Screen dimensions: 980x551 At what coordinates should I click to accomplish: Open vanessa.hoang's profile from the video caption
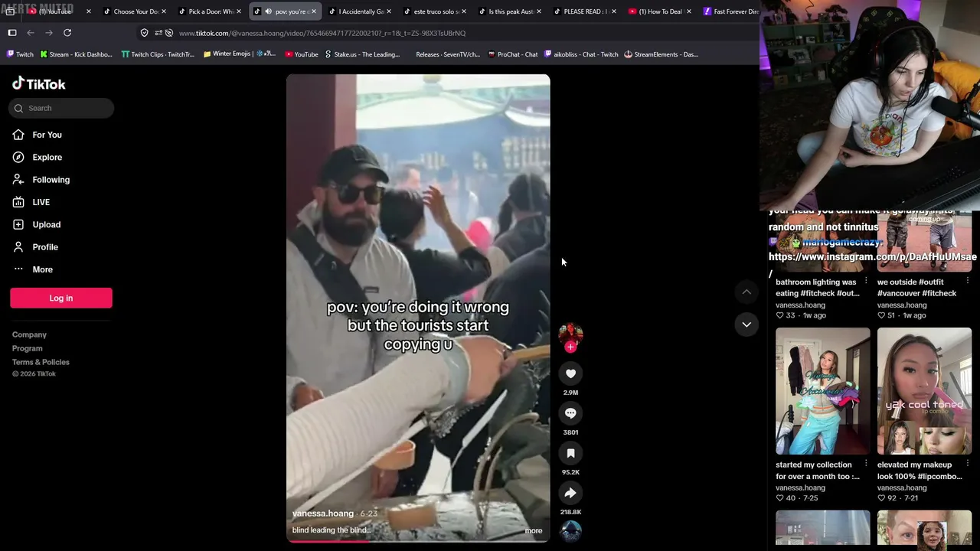click(323, 514)
